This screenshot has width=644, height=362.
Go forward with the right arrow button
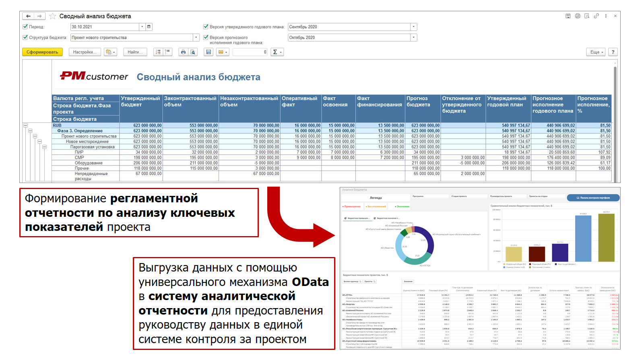pos(39,16)
